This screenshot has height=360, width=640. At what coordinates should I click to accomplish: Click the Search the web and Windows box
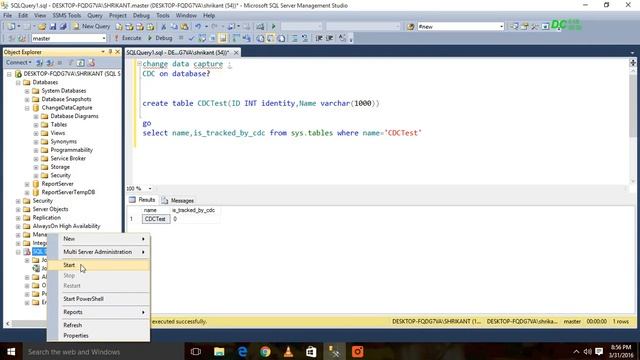(102, 351)
